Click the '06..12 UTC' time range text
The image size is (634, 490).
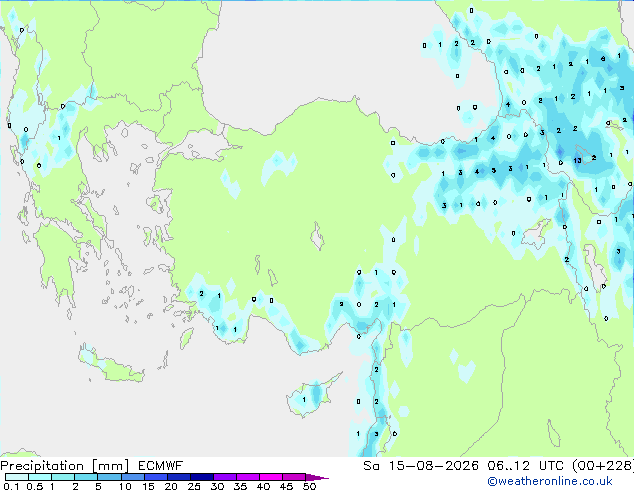(x=526, y=466)
